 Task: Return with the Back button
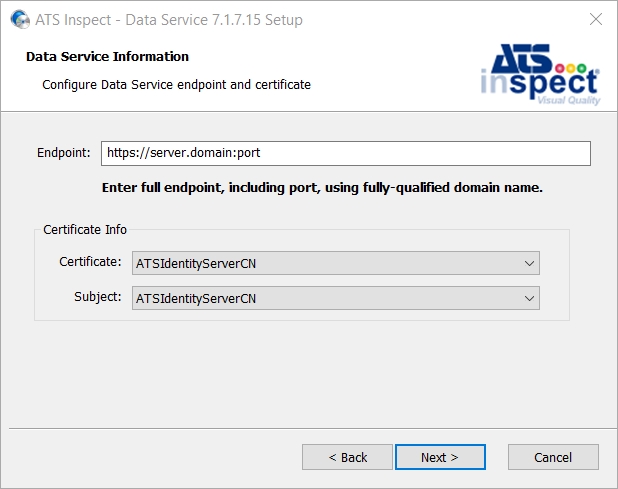click(347, 457)
